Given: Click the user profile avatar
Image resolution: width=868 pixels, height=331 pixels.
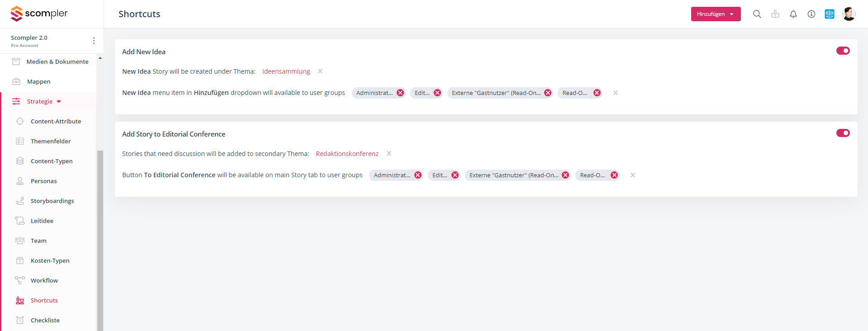Looking at the screenshot, I should click(x=849, y=14).
